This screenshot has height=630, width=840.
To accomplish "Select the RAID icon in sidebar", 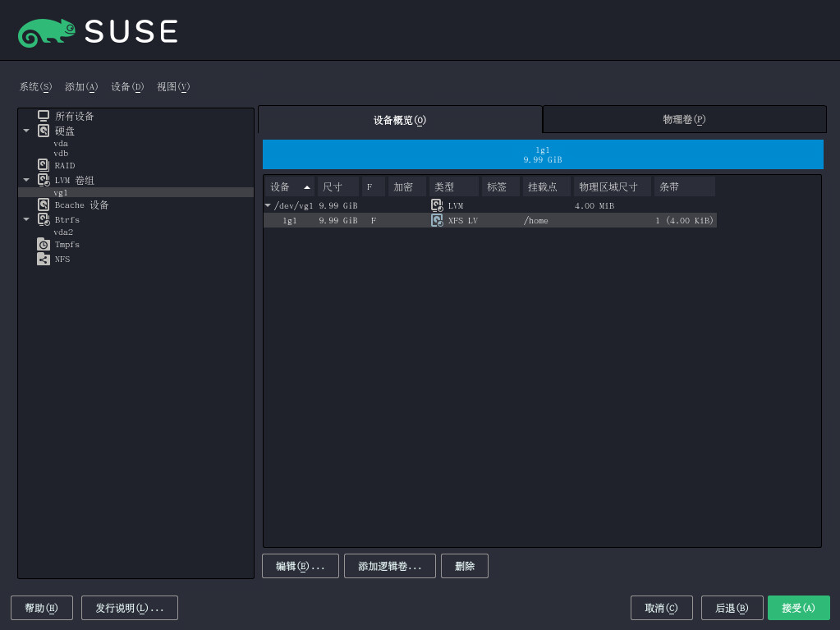I will (44, 165).
